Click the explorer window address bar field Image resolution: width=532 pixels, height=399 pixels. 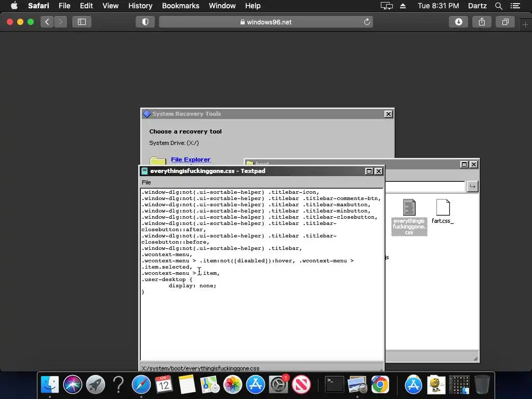[425, 187]
